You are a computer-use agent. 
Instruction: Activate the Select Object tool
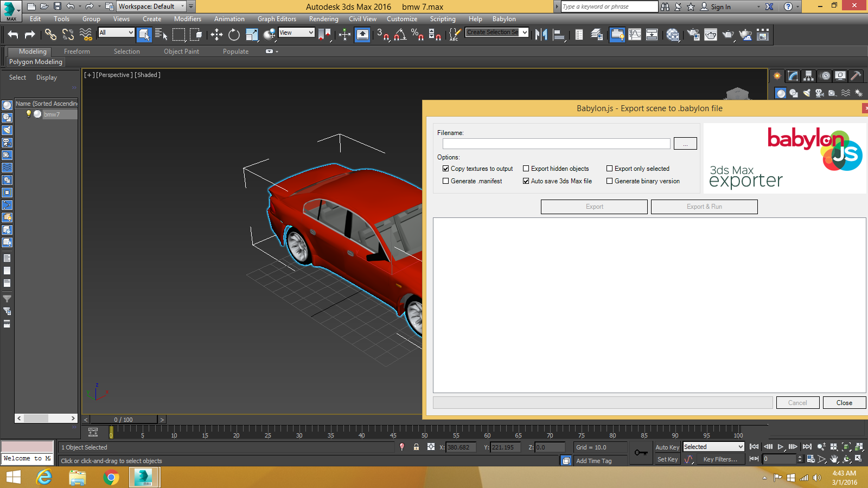pyautogui.click(x=144, y=35)
